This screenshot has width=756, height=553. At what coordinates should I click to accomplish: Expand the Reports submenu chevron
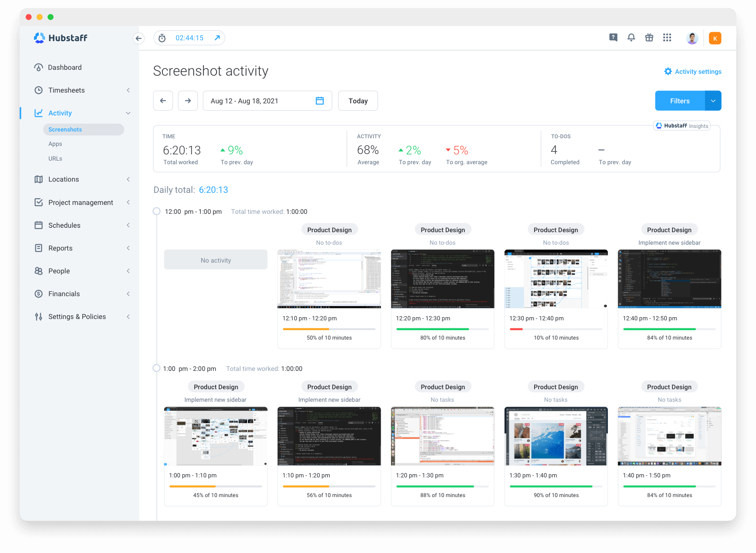[x=128, y=248]
